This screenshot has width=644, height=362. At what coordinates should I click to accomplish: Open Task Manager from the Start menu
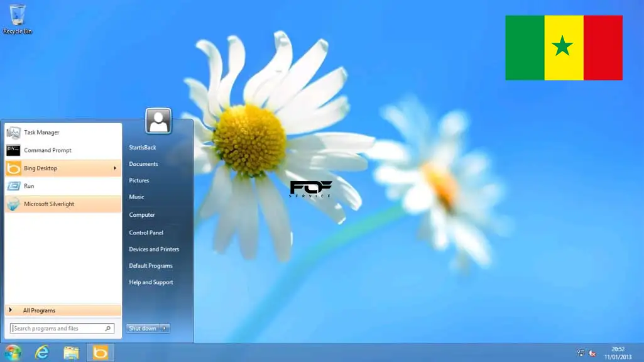(41, 132)
